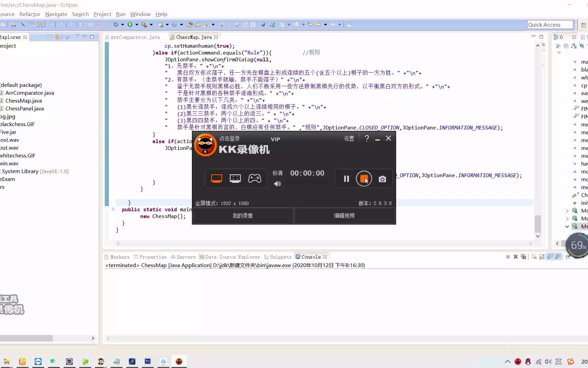Open KK recorder help question mark

(366, 138)
